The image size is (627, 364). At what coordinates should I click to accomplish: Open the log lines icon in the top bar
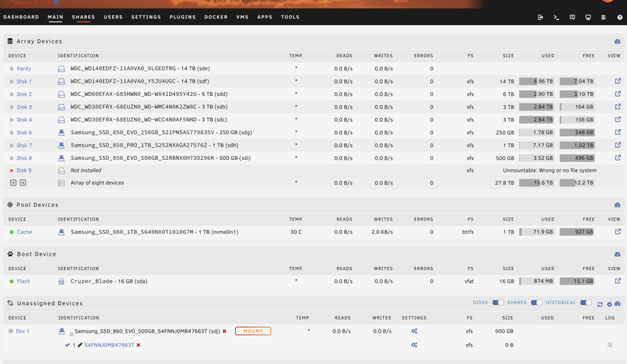click(604, 17)
